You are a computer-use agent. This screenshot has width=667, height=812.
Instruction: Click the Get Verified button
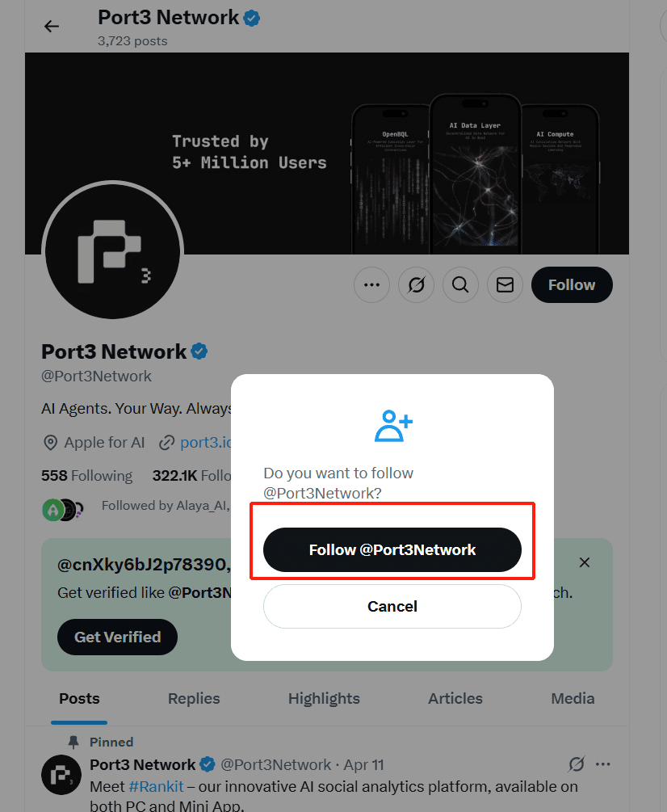(x=117, y=637)
